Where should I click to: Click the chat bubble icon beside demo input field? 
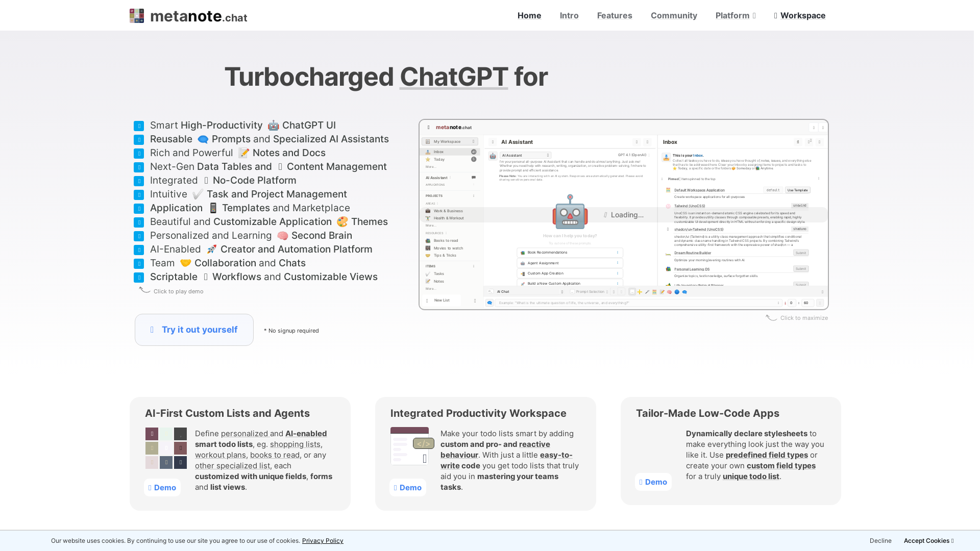(x=489, y=303)
